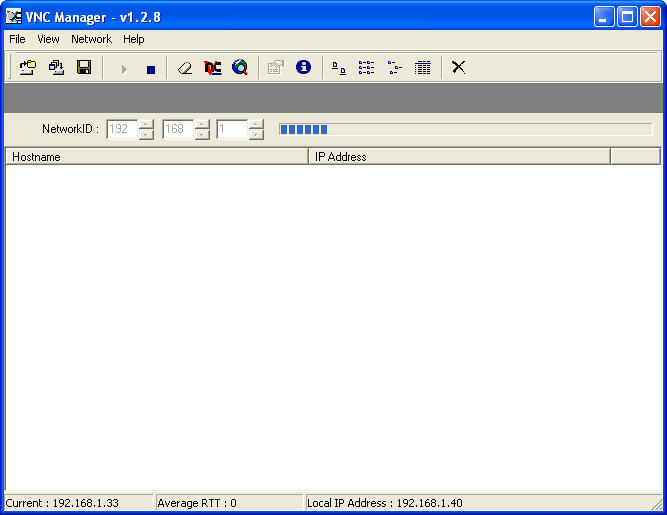667x515 pixels.
Task: Save the list with floppy icon
Action: pos(84,67)
